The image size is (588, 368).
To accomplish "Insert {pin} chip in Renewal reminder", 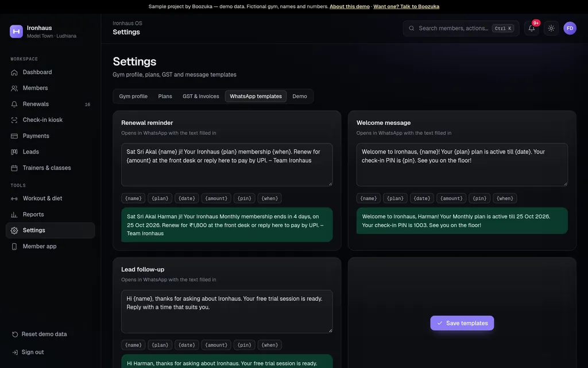I will pos(245,198).
